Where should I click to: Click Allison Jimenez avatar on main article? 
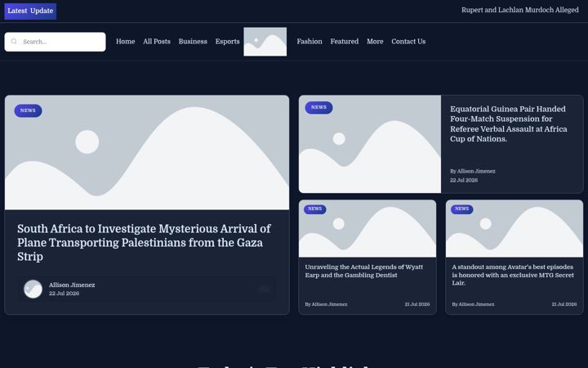[33, 289]
